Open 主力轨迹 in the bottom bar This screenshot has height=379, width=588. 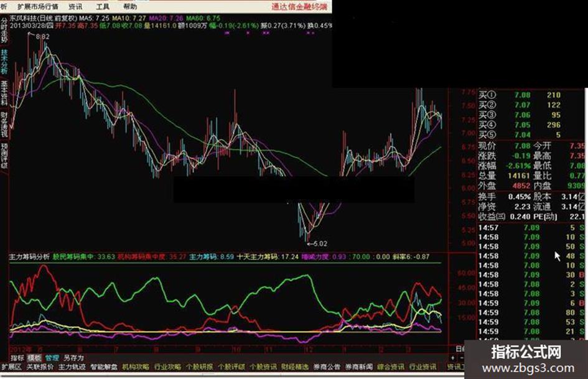pyautogui.click(x=72, y=367)
